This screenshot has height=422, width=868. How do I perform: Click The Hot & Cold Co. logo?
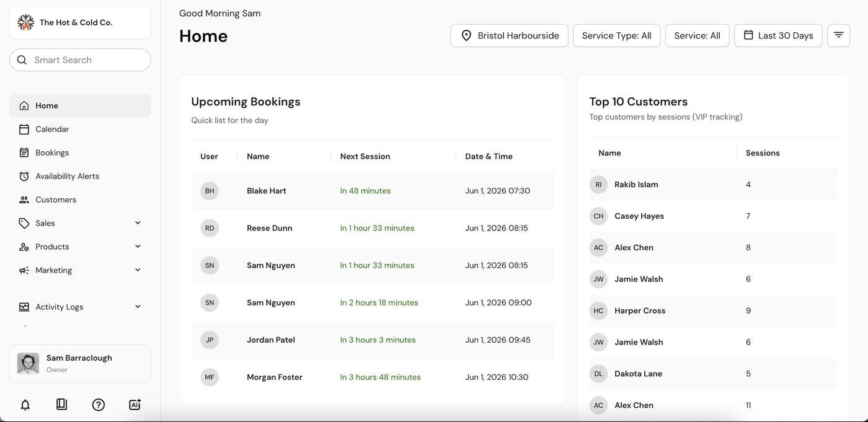coord(25,22)
